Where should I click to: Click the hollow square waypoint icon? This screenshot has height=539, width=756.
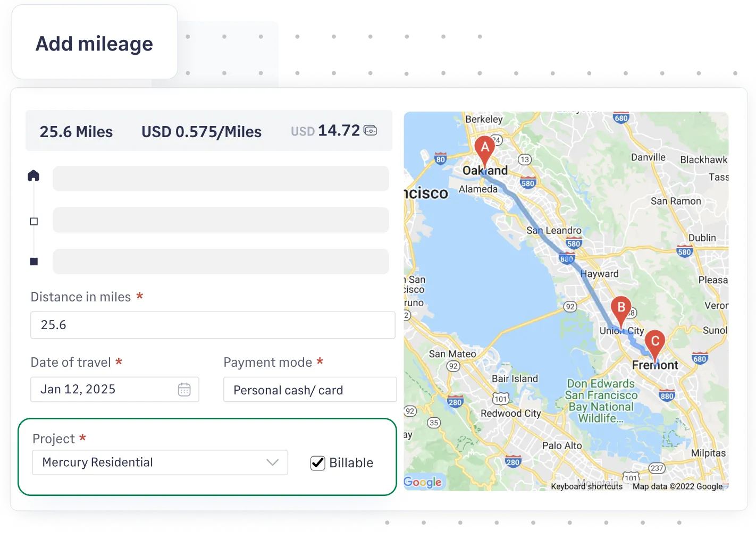33,220
